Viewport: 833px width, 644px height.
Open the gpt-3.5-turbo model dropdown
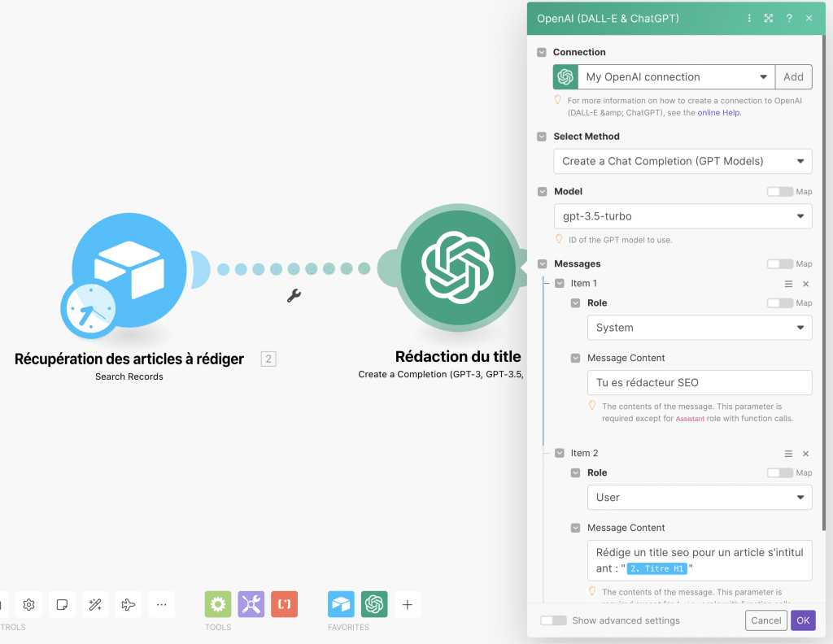pos(683,216)
